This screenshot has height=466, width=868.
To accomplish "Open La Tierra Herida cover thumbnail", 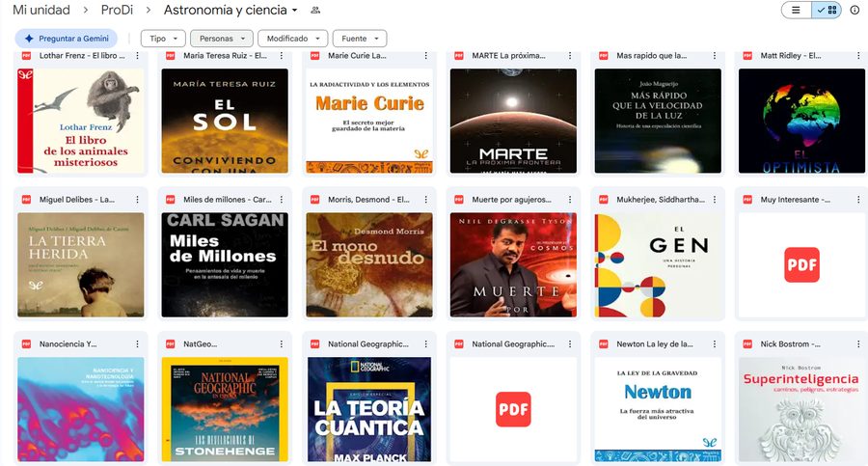I will (81, 265).
